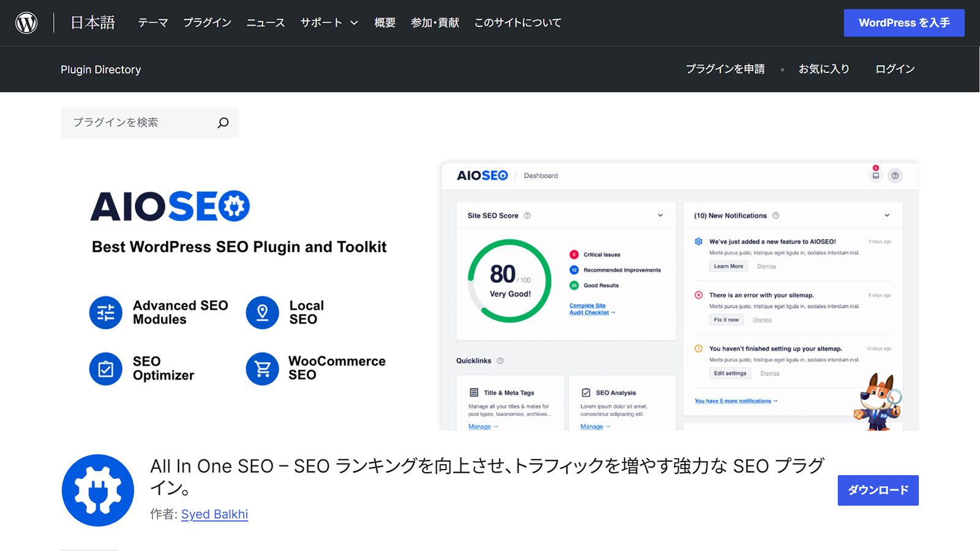The width and height of the screenshot is (980, 551).
Task: Click the Edit settings button
Action: pyautogui.click(x=730, y=373)
